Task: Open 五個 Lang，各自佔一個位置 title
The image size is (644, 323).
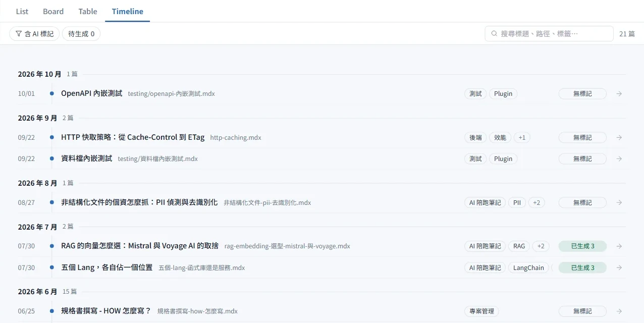Action: [x=106, y=267]
